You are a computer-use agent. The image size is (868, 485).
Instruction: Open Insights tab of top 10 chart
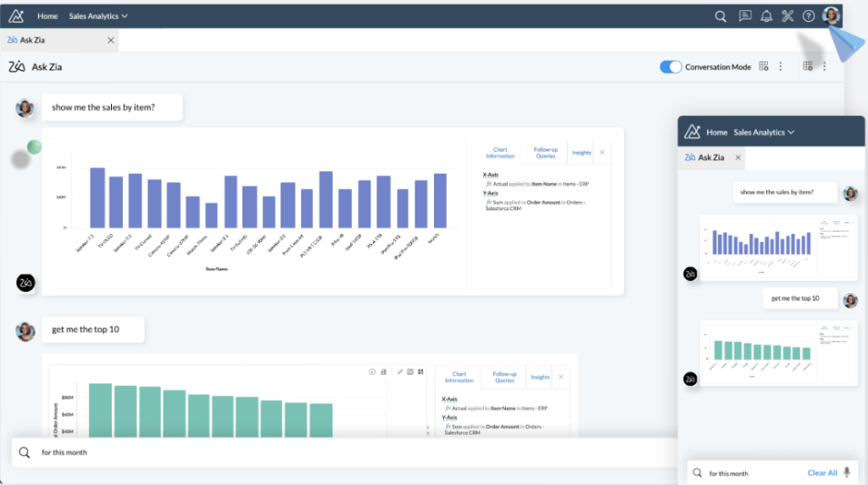[x=540, y=377]
